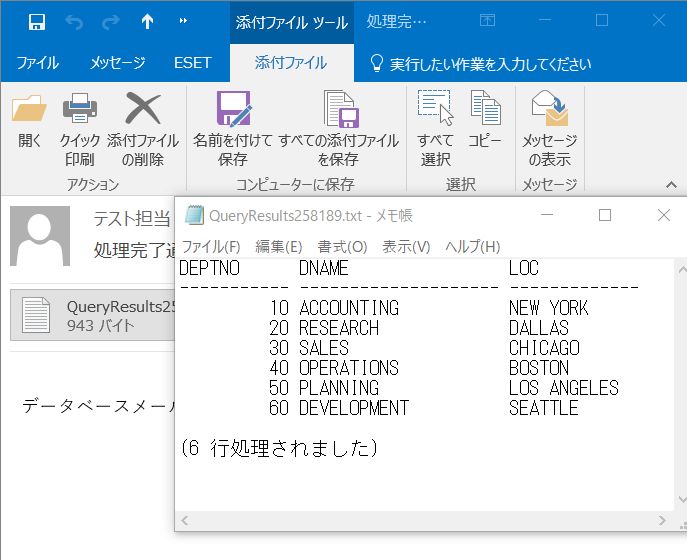Remove attachment using the X icon
The height and width of the screenshot is (560, 687).
[143, 110]
